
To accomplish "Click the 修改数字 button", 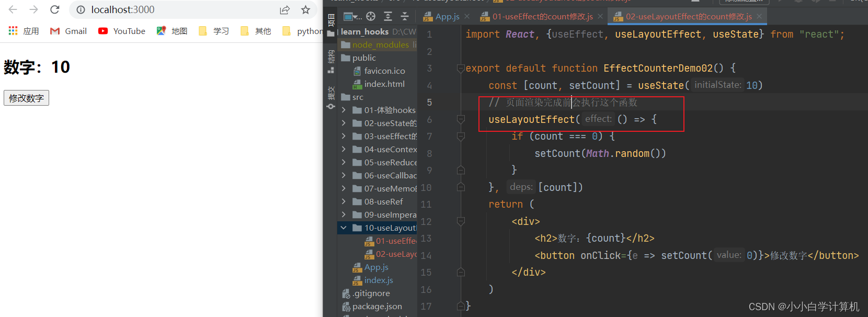I will [26, 98].
